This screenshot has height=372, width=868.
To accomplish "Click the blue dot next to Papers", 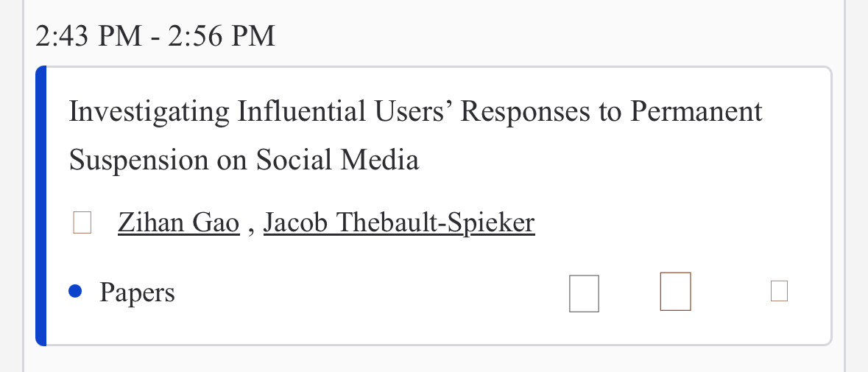I will coord(75,291).
